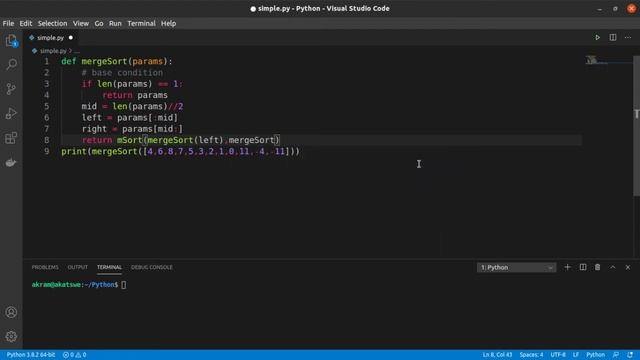Select the simple.py editor tab
The width and height of the screenshot is (640, 360).
pyautogui.click(x=50, y=38)
